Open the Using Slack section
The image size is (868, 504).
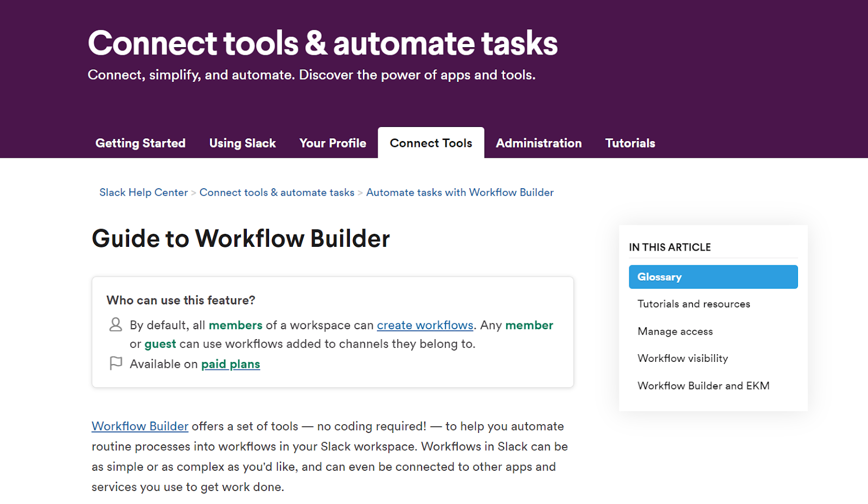[x=242, y=143]
